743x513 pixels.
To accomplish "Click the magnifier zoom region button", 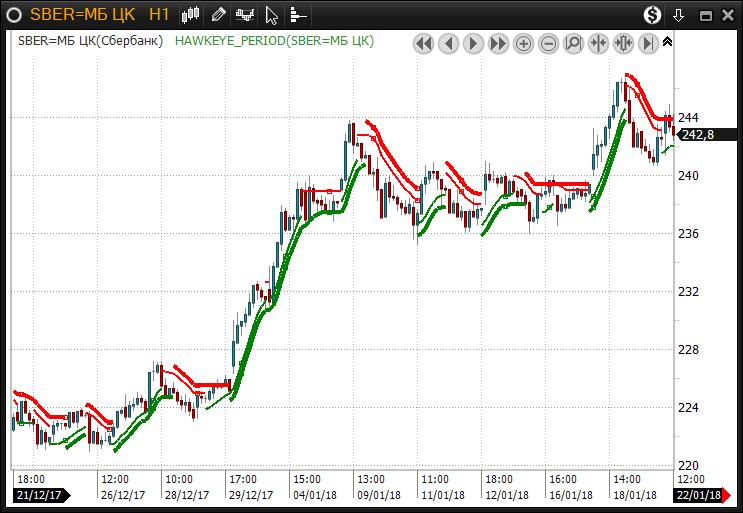I will [574, 43].
